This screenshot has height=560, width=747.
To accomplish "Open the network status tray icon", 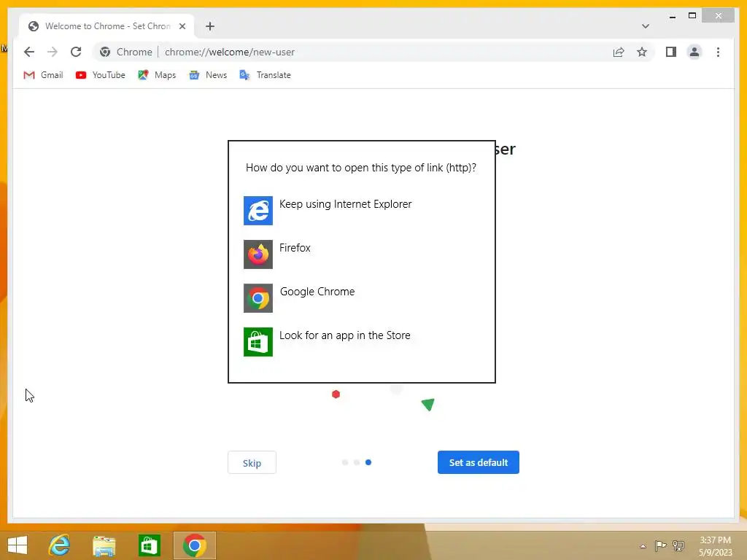I will [x=678, y=546].
